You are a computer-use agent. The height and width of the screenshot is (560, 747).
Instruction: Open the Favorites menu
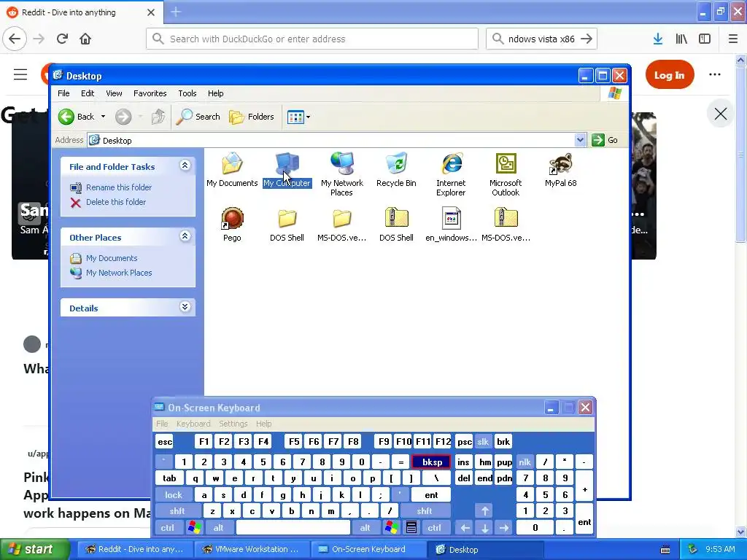click(150, 93)
